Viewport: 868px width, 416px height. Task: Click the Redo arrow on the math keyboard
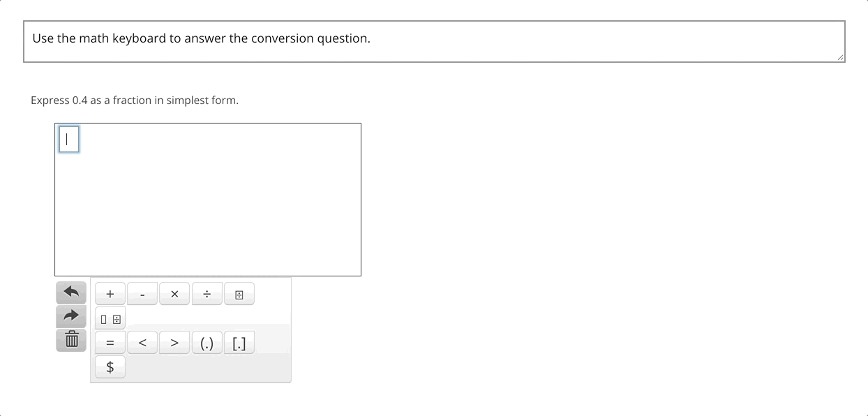click(x=70, y=315)
